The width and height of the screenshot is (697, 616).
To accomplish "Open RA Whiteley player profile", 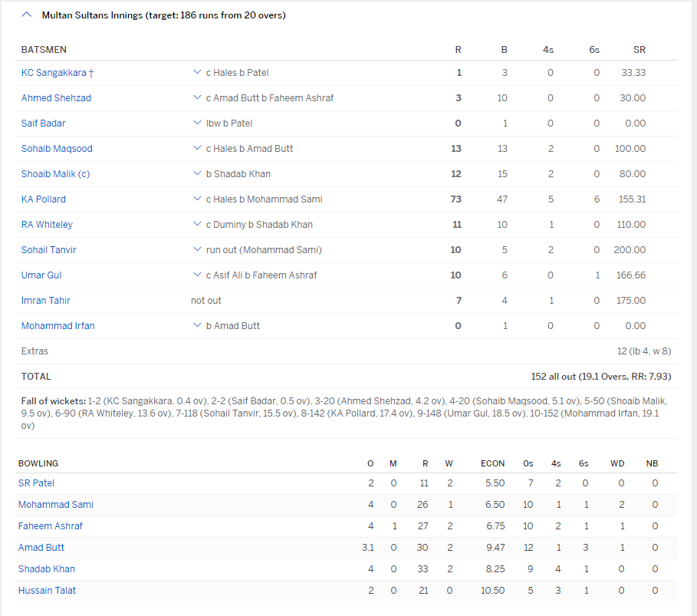I will pyautogui.click(x=47, y=224).
